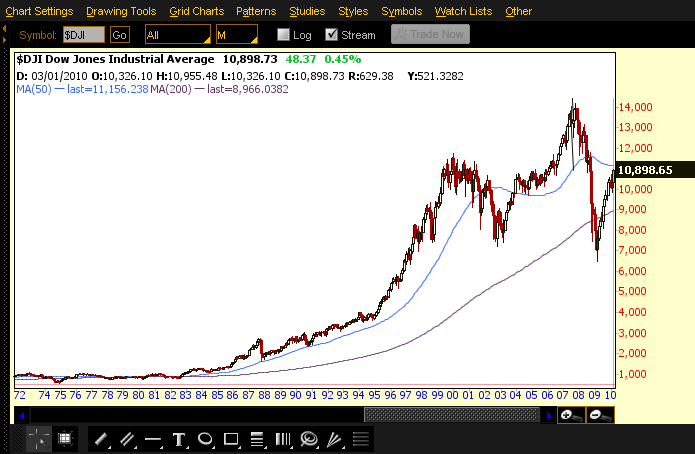Select the text annotation tool
Viewport: 695px width, 454px height.
(179, 439)
